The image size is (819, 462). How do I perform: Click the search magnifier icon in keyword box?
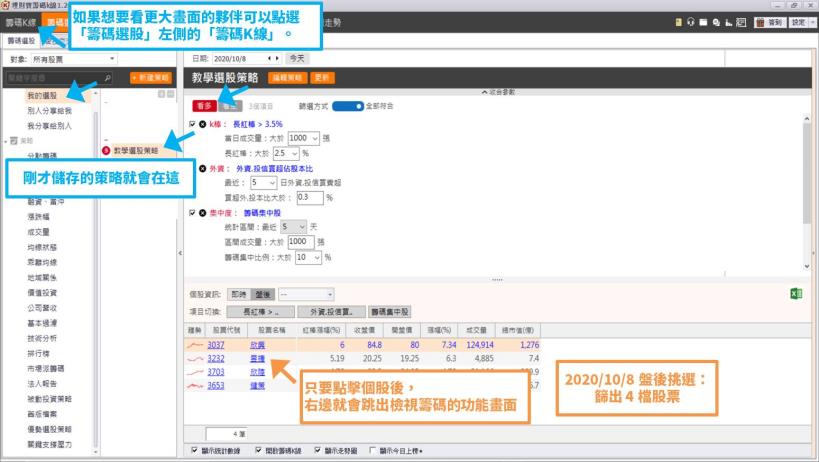pyautogui.click(x=108, y=78)
